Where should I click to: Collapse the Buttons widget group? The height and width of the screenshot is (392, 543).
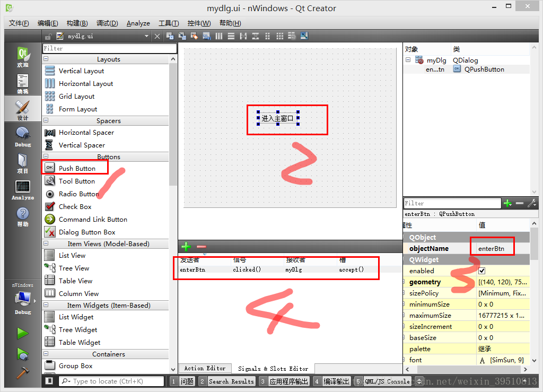click(46, 156)
